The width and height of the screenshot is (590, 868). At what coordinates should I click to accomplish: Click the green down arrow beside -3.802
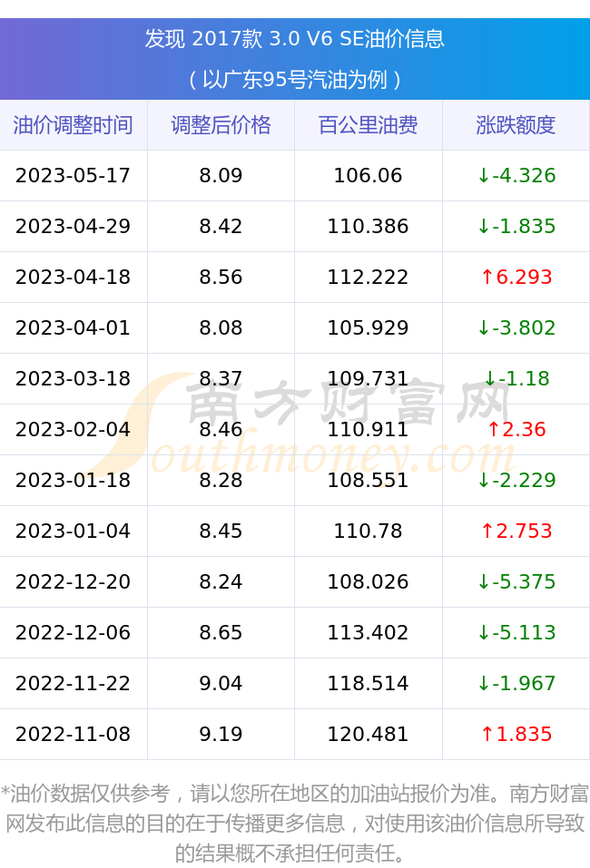tap(483, 327)
